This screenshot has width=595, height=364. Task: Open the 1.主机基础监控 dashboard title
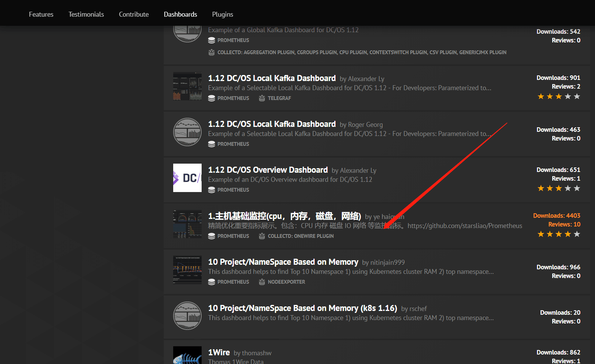pyautogui.click(x=285, y=216)
